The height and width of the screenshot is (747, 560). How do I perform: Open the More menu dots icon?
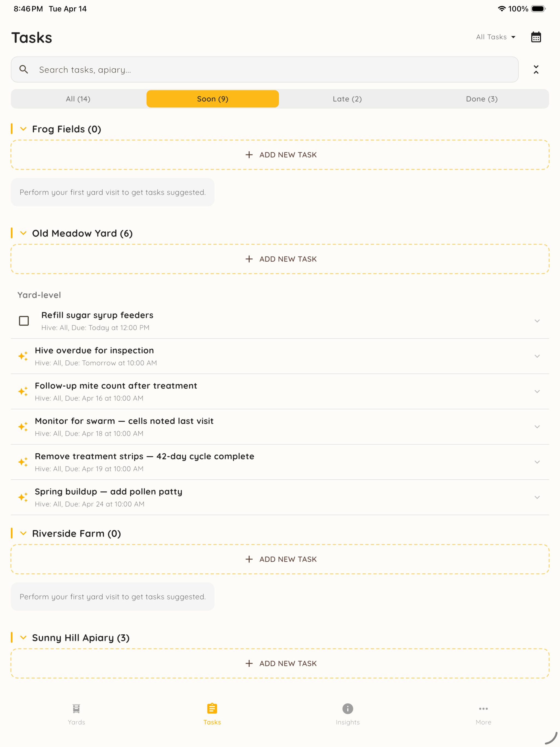(483, 708)
